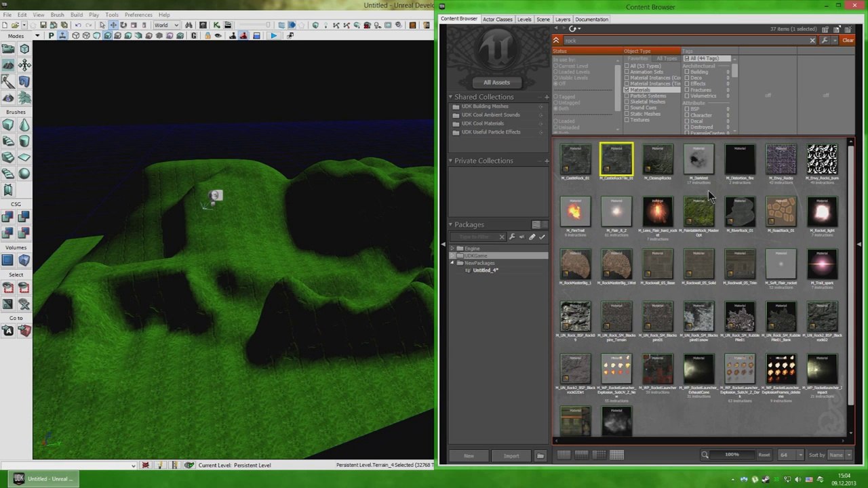Screen dimensions: 868x488
Task: Select the pointer selection tool icon
Action: [102, 25]
